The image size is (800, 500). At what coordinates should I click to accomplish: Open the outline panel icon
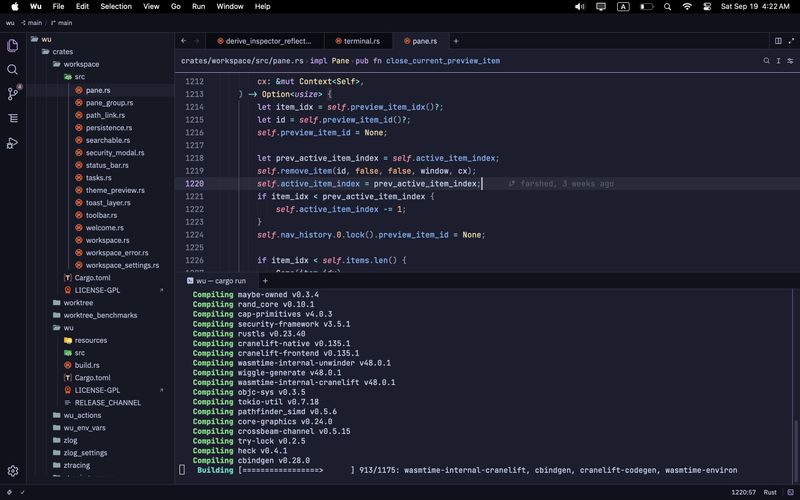coord(13,118)
